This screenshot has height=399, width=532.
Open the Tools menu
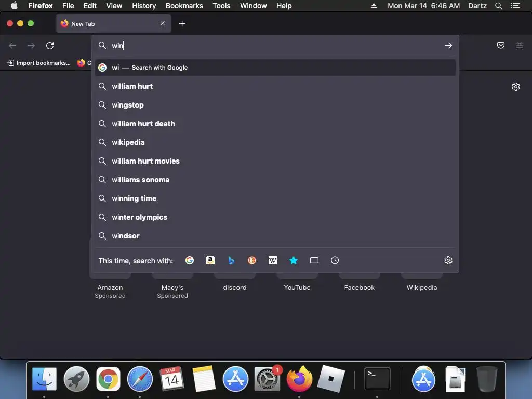pyautogui.click(x=221, y=6)
